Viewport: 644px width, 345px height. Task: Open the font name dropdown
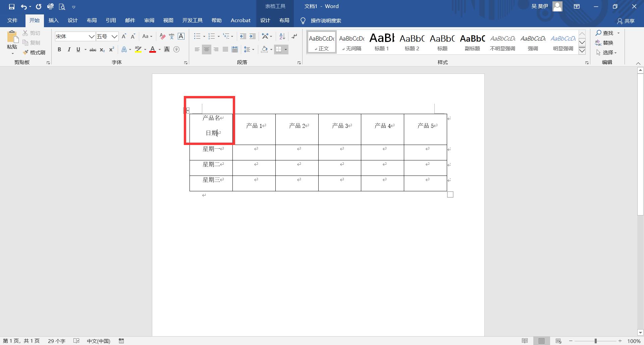(92, 36)
